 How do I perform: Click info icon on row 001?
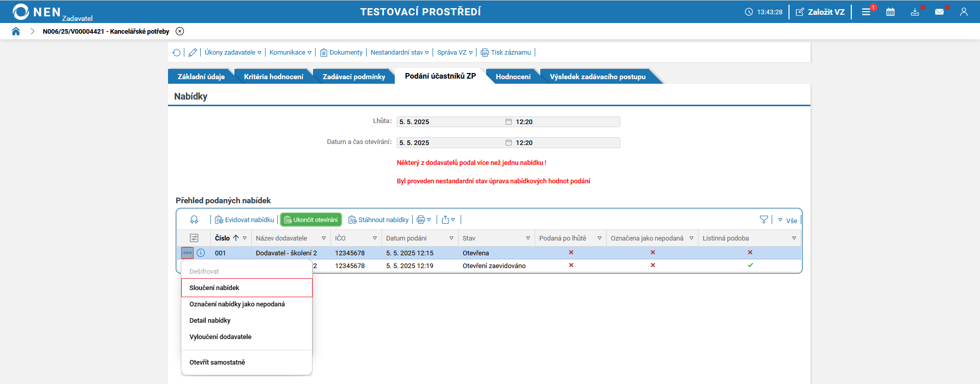201,253
